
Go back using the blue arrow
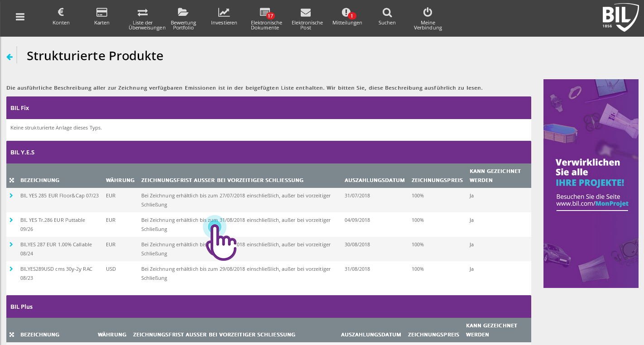(x=10, y=57)
